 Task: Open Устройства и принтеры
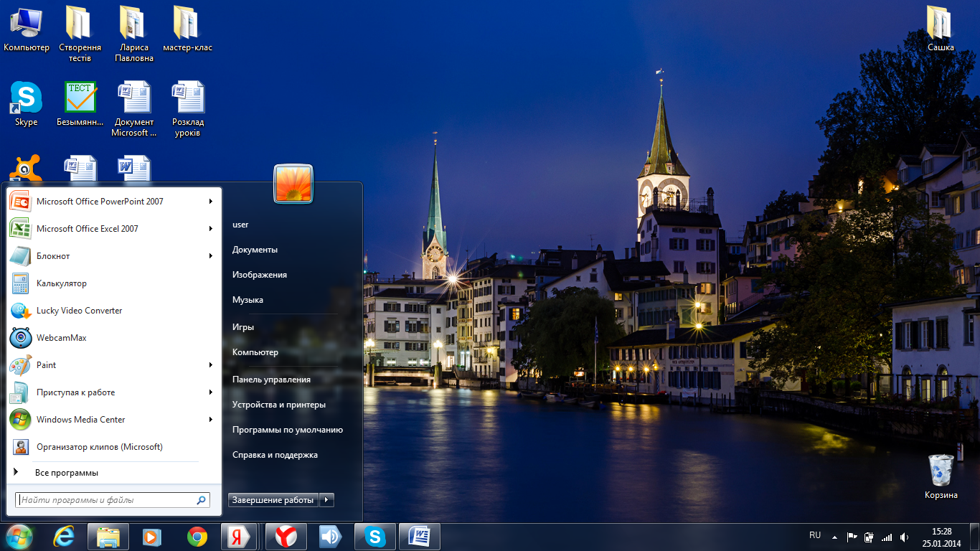click(278, 405)
